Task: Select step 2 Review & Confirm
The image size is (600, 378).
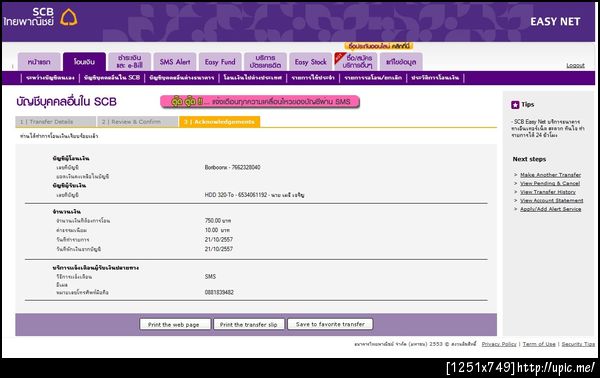Action: (137, 122)
